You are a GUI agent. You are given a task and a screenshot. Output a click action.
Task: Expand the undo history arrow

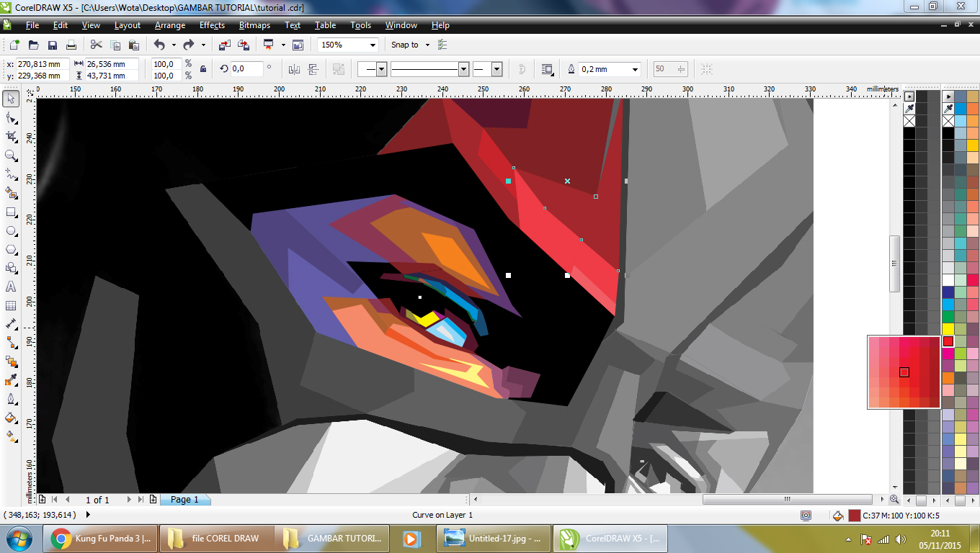tap(174, 45)
